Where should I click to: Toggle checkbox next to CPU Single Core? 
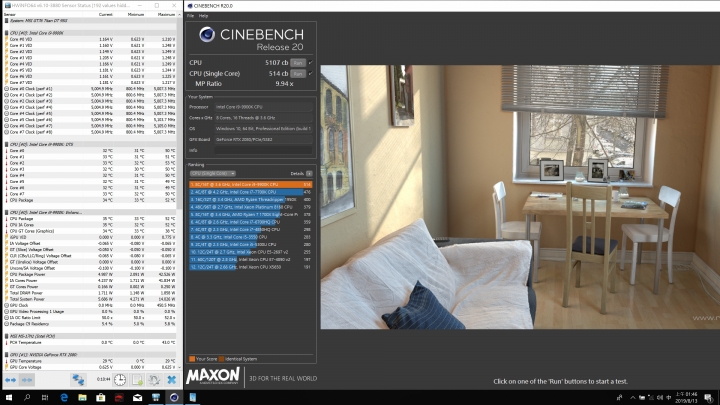pyautogui.click(x=311, y=73)
